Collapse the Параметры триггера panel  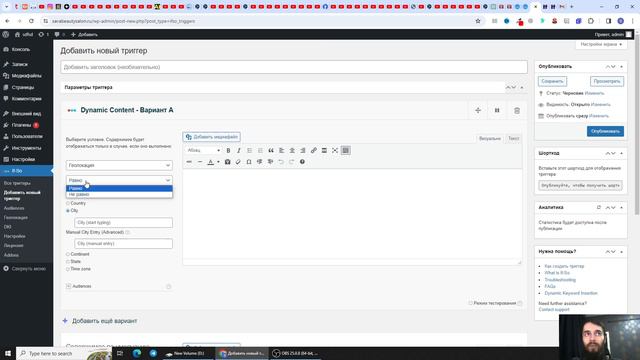[522, 87]
